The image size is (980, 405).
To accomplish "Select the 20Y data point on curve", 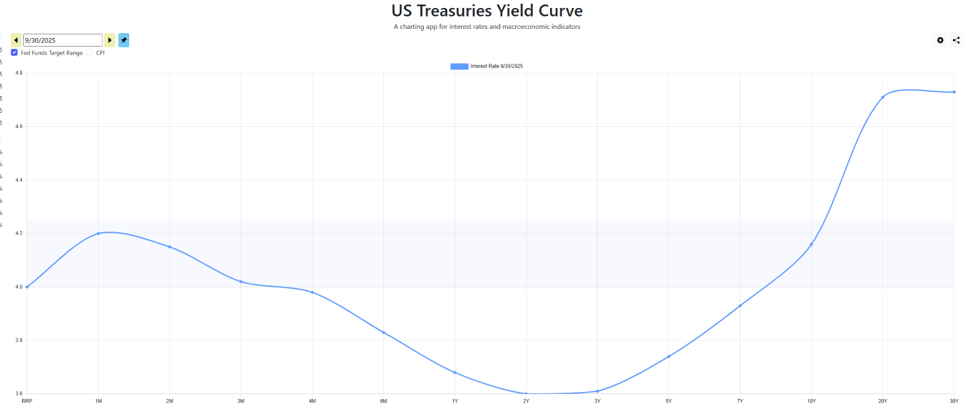I will click(883, 97).
